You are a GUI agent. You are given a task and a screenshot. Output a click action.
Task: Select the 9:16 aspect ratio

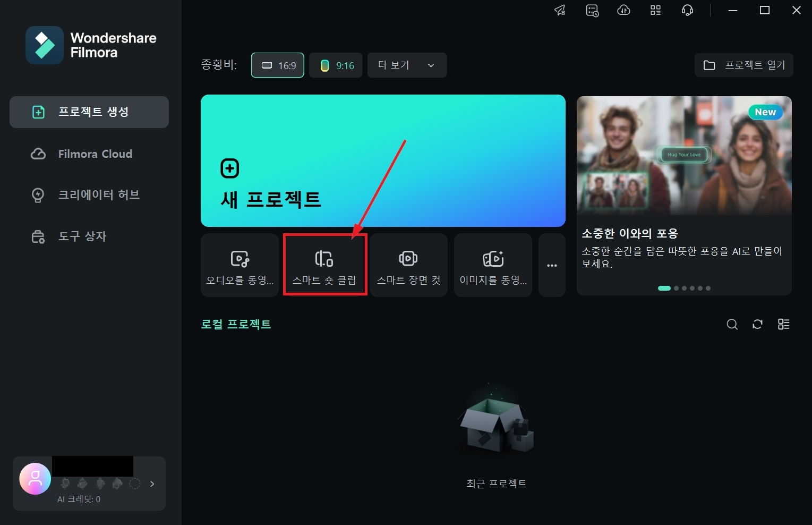point(336,65)
